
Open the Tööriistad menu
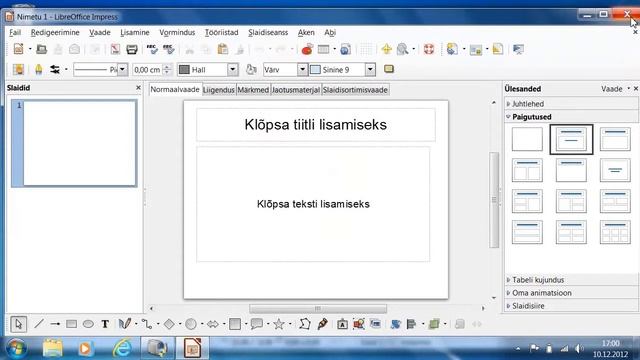pos(221,32)
